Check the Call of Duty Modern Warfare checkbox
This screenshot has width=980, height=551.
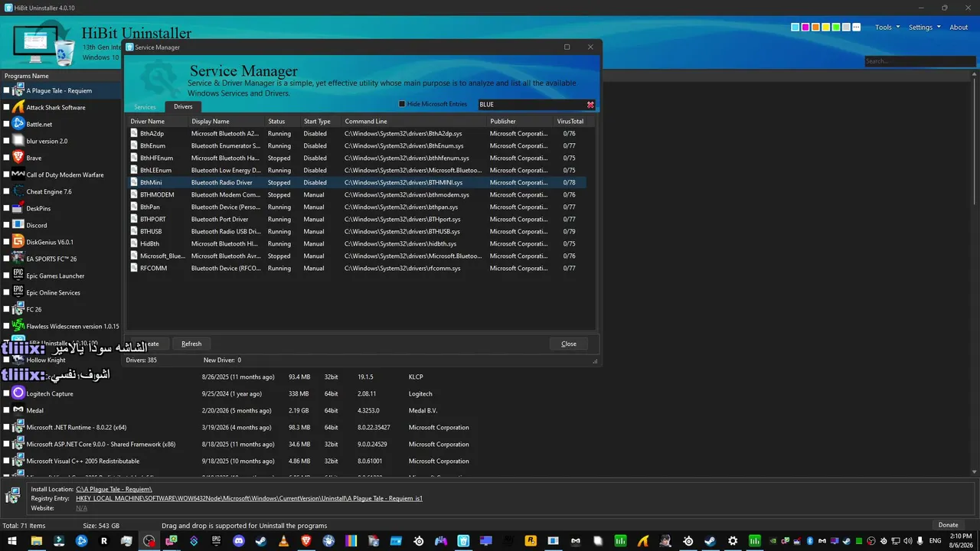click(7, 174)
